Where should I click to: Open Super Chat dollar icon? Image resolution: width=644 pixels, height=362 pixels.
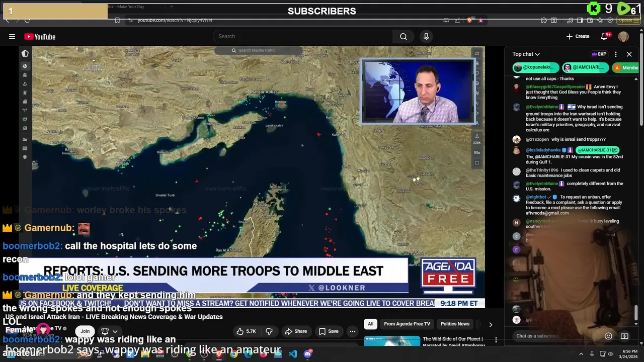point(624,336)
